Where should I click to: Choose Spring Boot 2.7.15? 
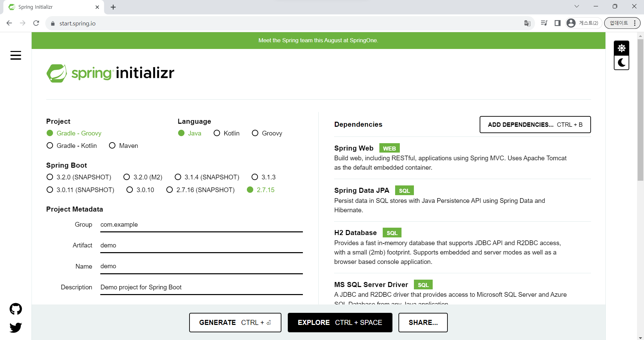click(x=261, y=190)
